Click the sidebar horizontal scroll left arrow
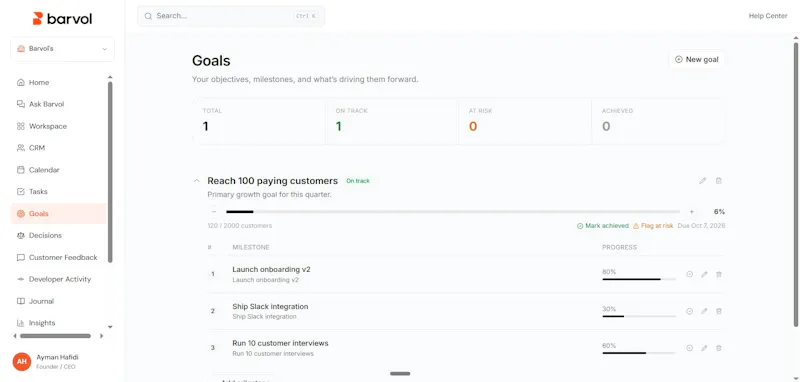Image resolution: width=800 pixels, height=382 pixels. pos(15,336)
